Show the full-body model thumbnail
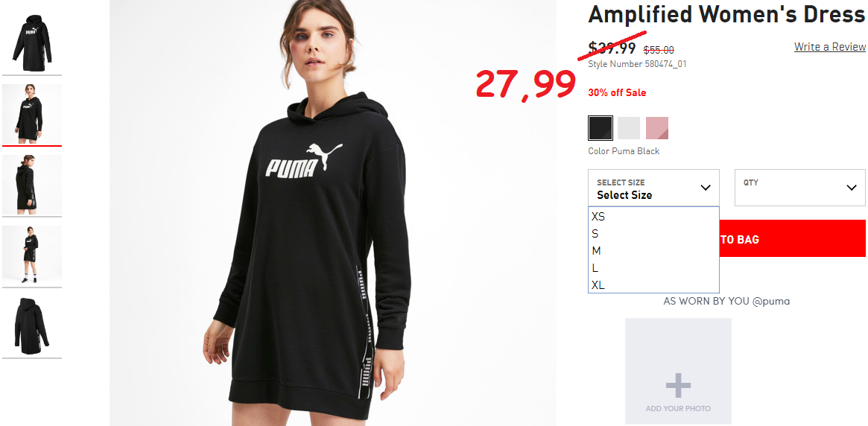 pyautogui.click(x=32, y=255)
